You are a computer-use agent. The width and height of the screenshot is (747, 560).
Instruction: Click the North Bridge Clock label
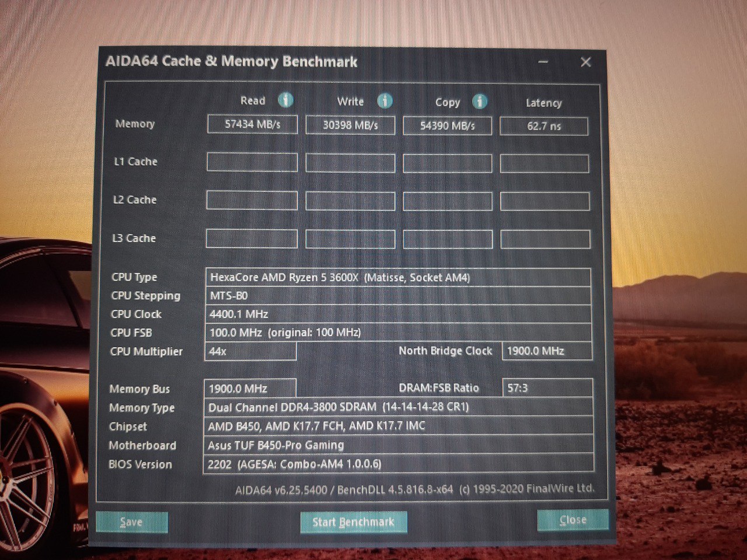(x=445, y=351)
